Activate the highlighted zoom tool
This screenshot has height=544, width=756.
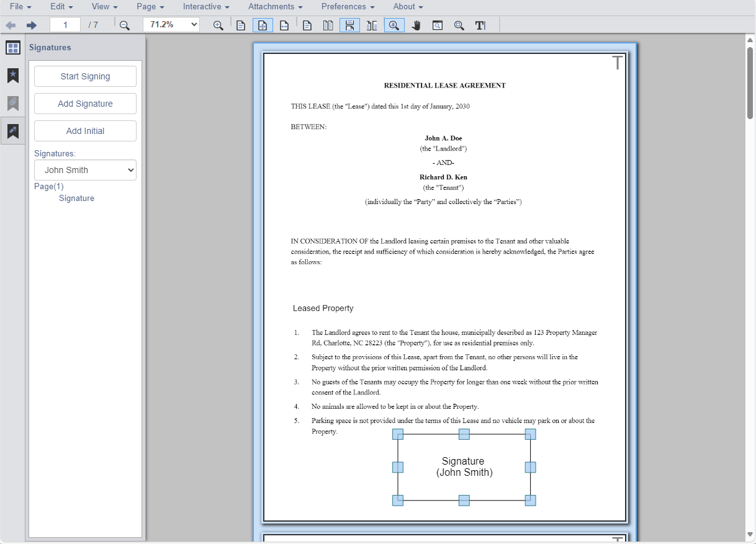coord(394,25)
